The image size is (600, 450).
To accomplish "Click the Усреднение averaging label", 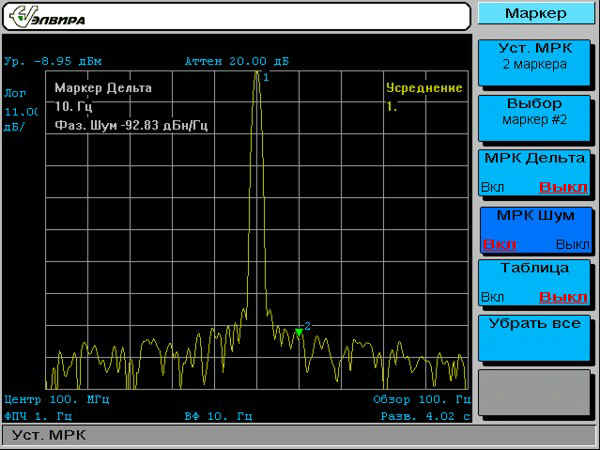I will pyautogui.click(x=424, y=88).
